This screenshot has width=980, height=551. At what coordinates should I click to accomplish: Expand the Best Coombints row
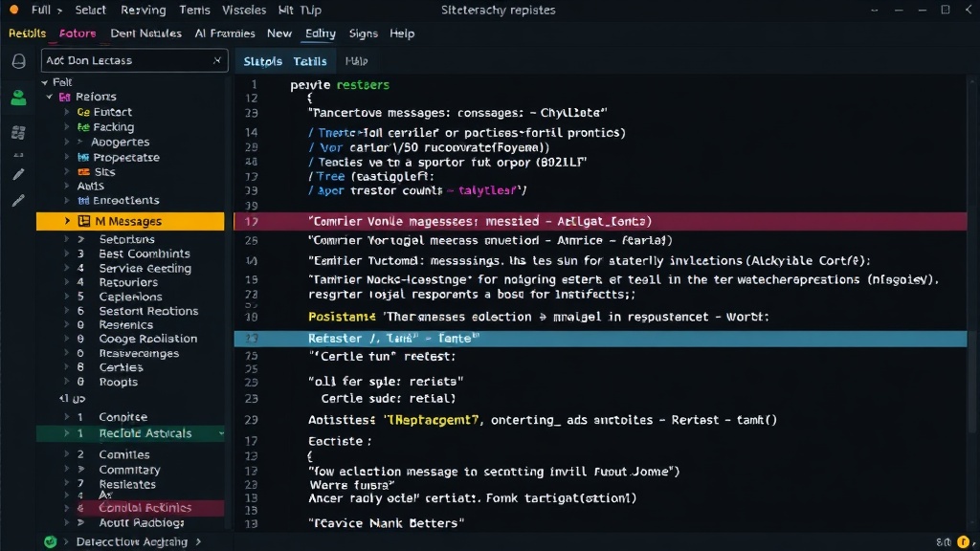pyautogui.click(x=67, y=253)
